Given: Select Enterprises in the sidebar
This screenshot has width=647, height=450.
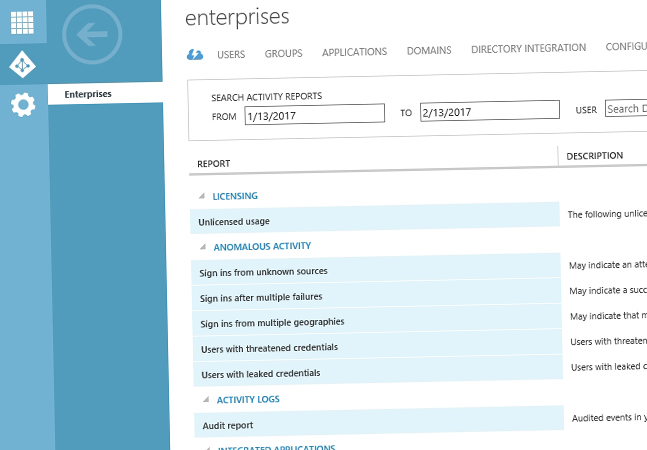Looking at the screenshot, I should tap(88, 94).
